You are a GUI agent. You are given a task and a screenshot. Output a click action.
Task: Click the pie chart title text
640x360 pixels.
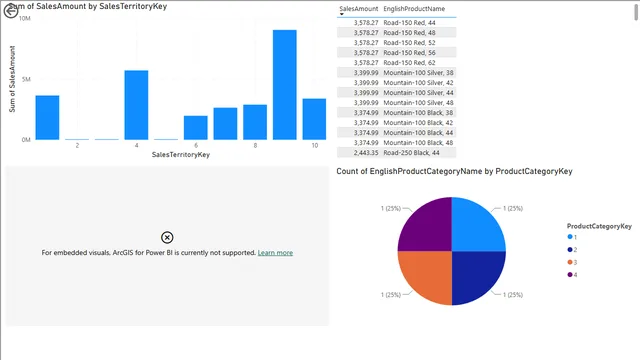(x=454, y=171)
